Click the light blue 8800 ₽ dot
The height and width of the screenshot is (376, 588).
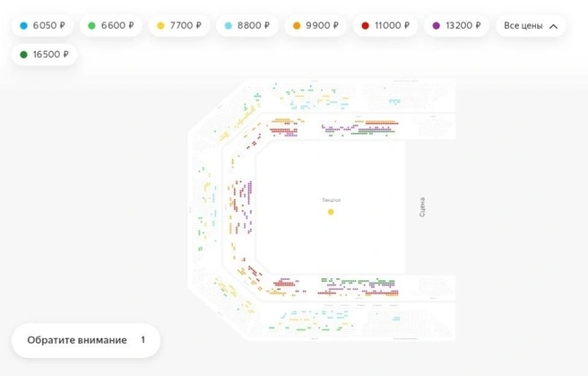tap(228, 25)
